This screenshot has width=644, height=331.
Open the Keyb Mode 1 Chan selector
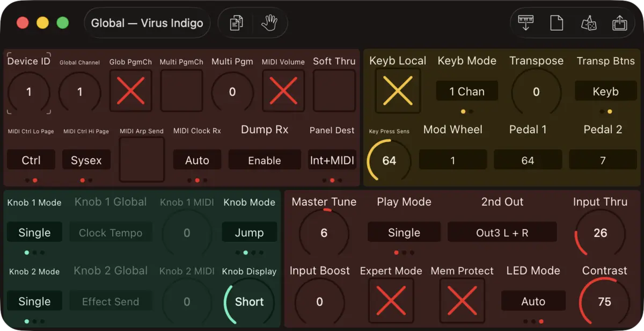[467, 91]
